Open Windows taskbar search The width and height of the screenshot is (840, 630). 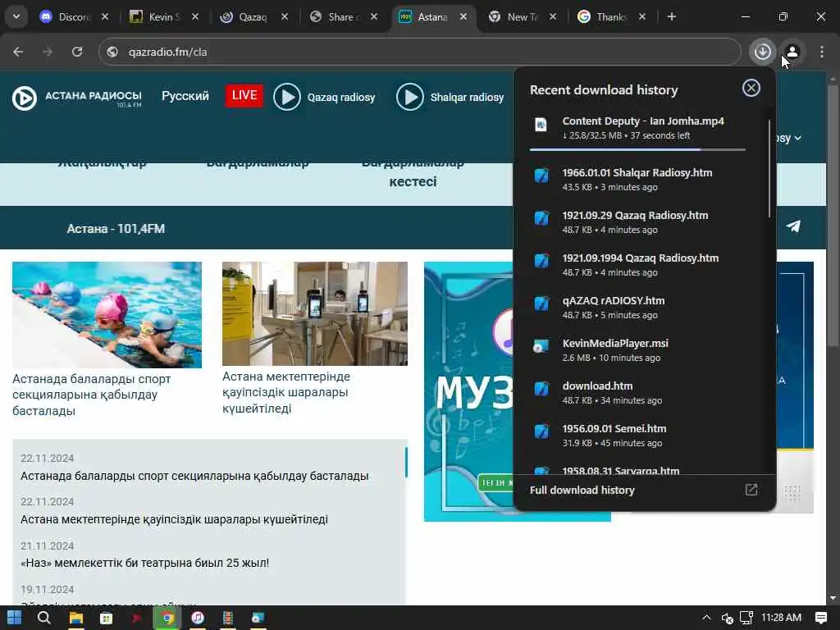click(x=44, y=618)
